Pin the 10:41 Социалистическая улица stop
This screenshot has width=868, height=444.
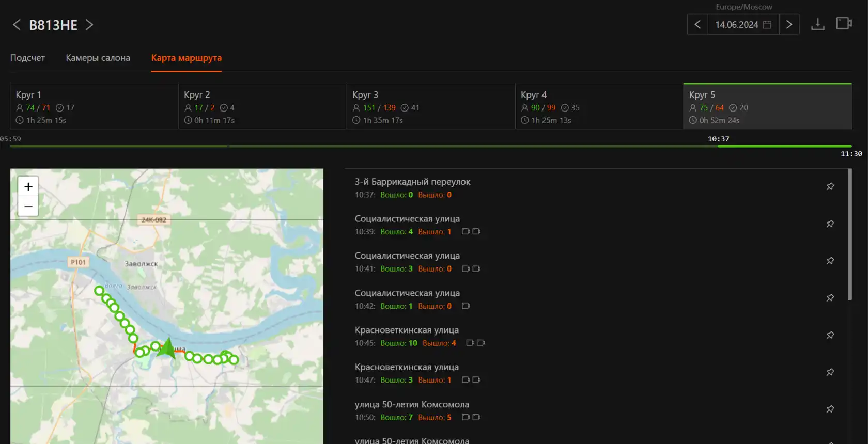coord(830,261)
